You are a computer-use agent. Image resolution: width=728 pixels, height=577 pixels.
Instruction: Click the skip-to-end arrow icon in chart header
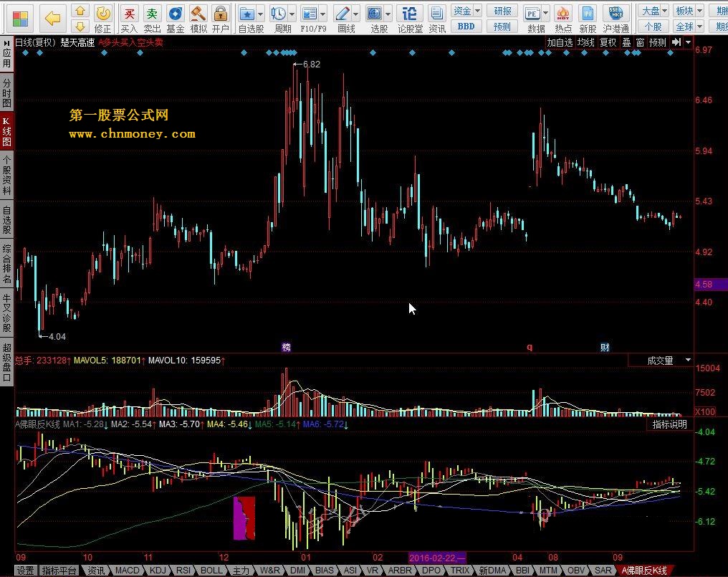pos(676,42)
